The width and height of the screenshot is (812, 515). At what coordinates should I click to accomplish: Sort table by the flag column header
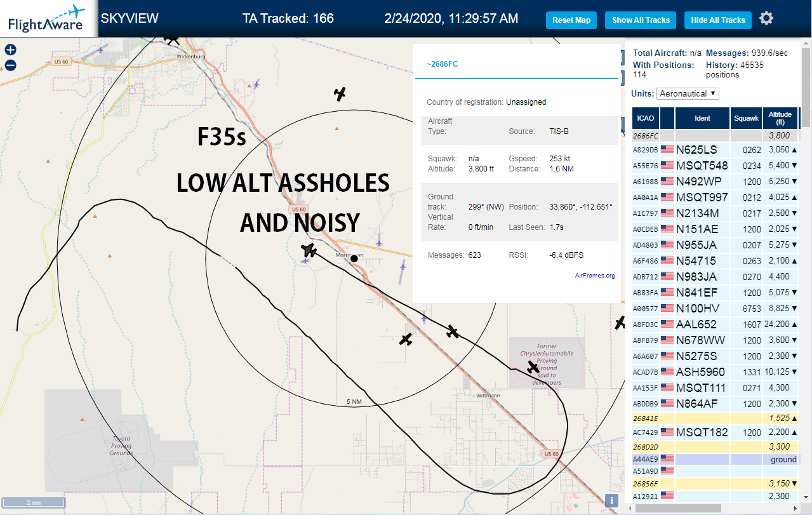(667, 118)
